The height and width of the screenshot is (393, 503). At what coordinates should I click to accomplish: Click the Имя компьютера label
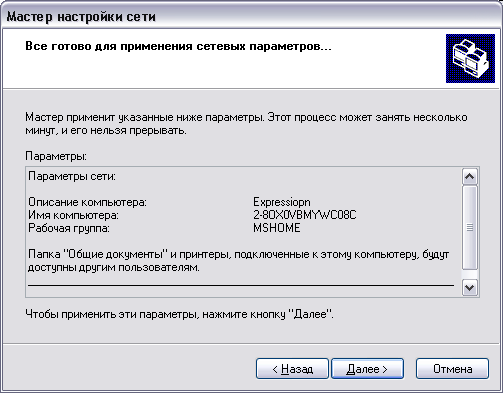pyautogui.click(x=73, y=215)
